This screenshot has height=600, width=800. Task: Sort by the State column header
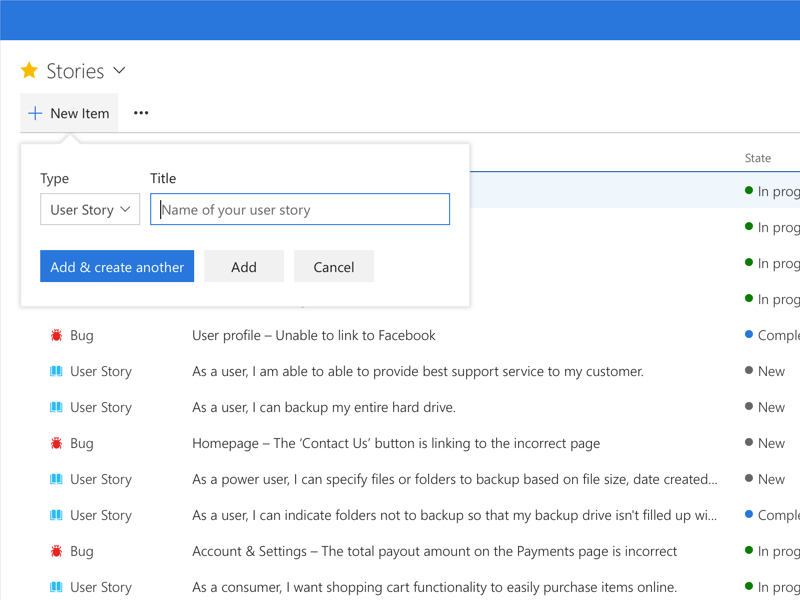758,158
